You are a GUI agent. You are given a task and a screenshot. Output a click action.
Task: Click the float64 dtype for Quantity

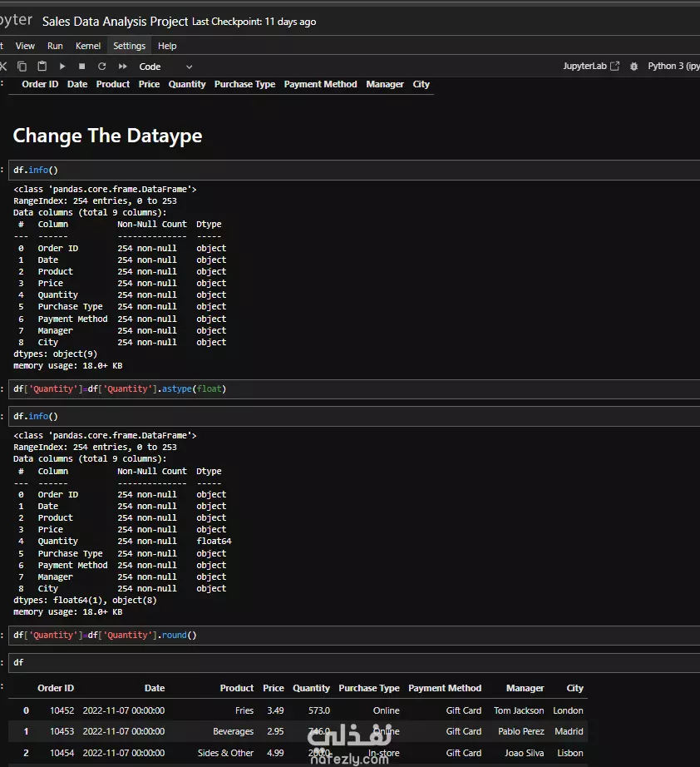click(214, 541)
